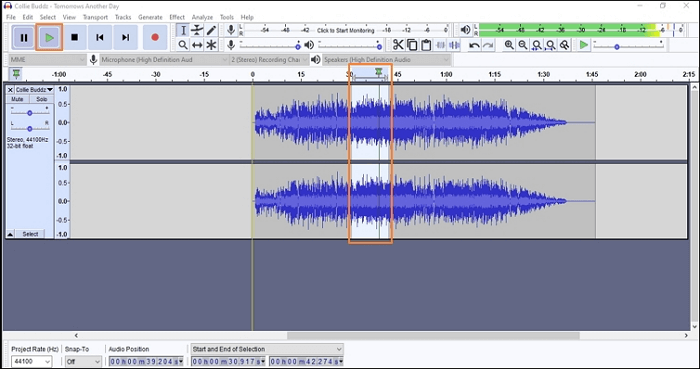Silence the selected audio

click(x=454, y=45)
